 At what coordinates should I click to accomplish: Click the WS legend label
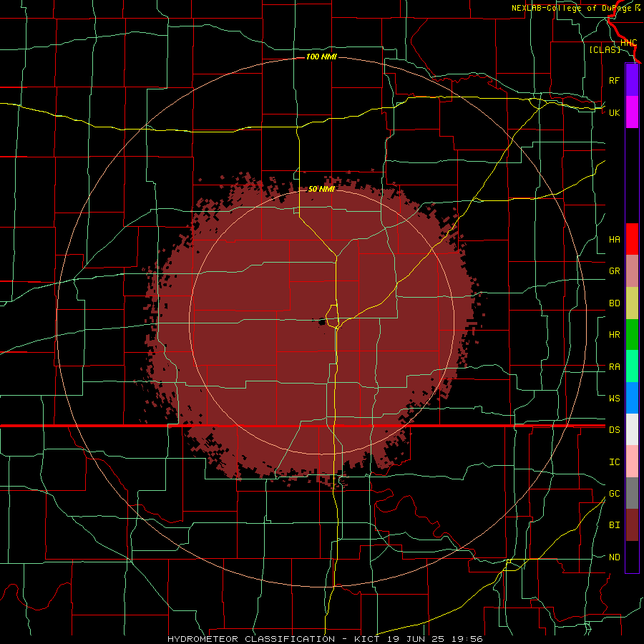click(x=615, y=398)
